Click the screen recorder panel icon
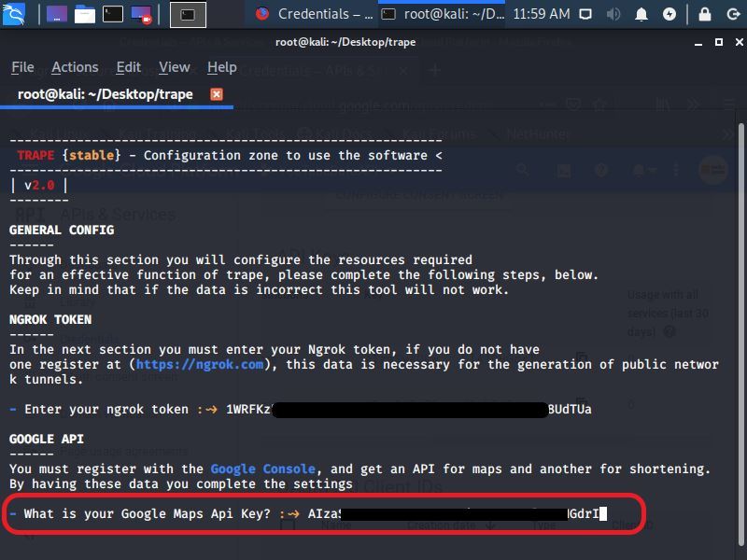 tap(141, 15)
